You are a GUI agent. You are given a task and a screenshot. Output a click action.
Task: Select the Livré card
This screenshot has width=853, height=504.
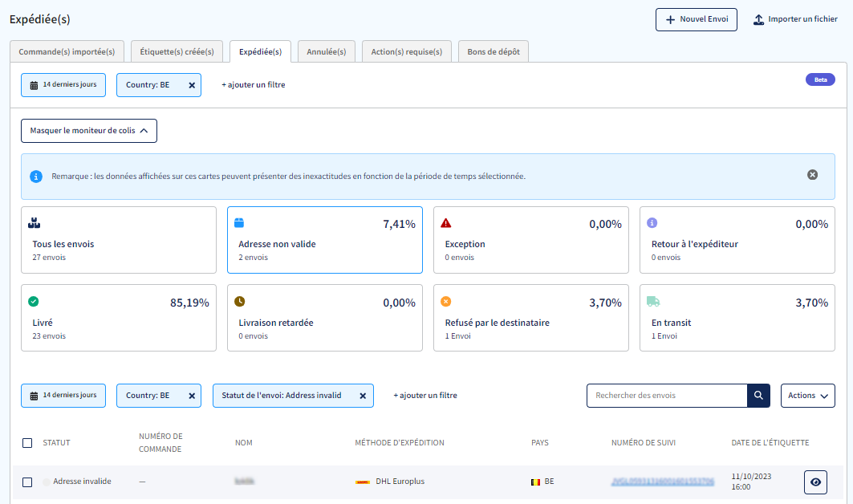tap(119, 318)
